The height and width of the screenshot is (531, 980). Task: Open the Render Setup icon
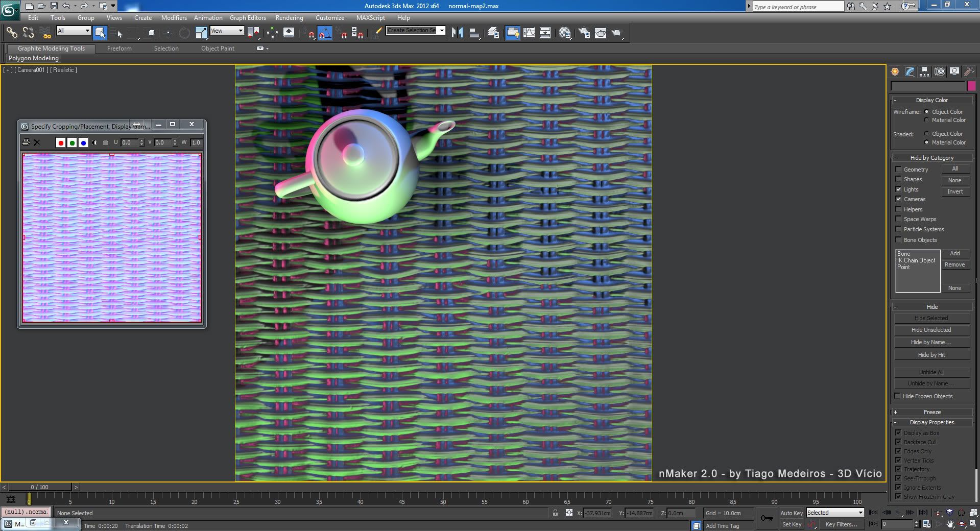584,33
